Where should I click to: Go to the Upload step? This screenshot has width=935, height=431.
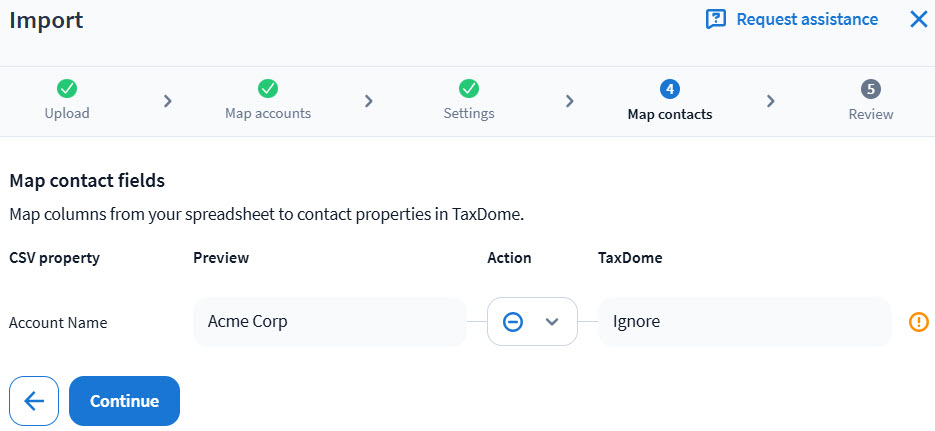coord(67,113)
